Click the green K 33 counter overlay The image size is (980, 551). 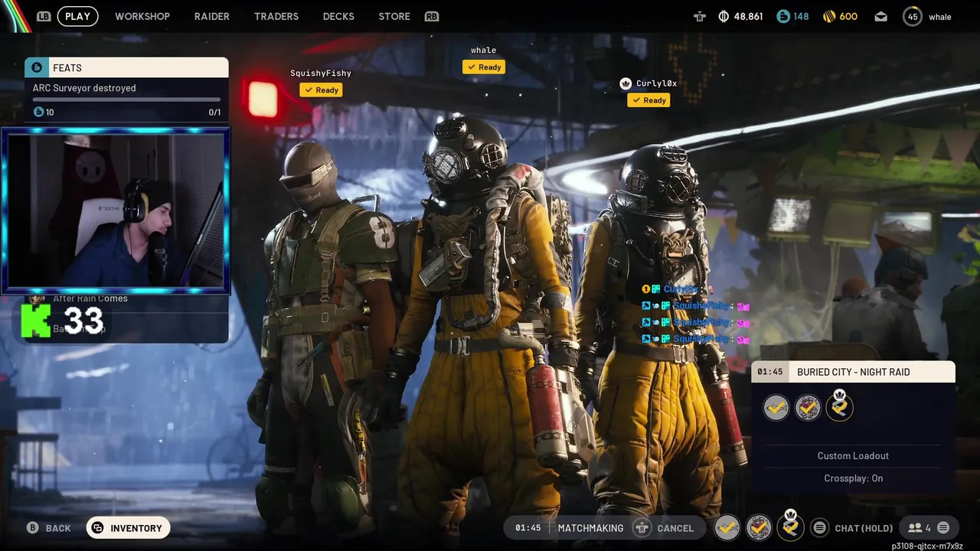tap(63, 321)
